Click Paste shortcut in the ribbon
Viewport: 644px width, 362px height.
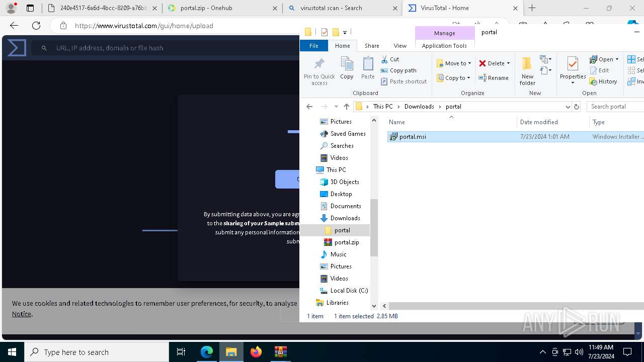pos(404,81)
